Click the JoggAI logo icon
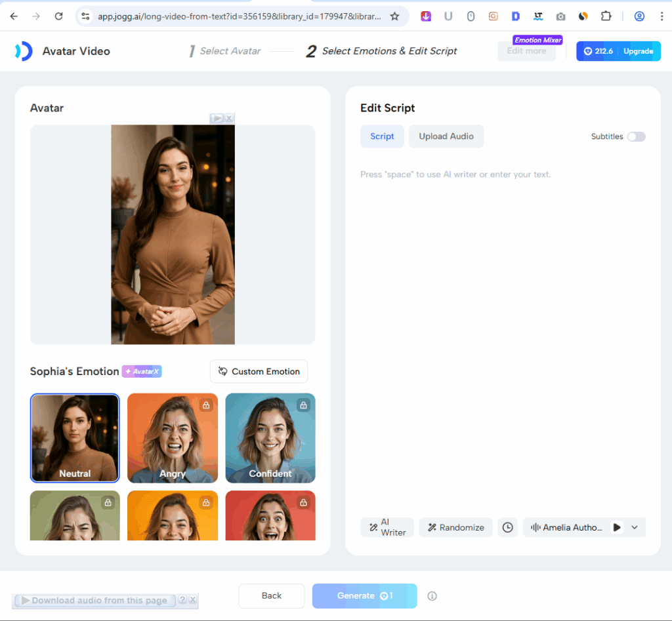The height and width of the screenshot is (621, 672). 24,51
